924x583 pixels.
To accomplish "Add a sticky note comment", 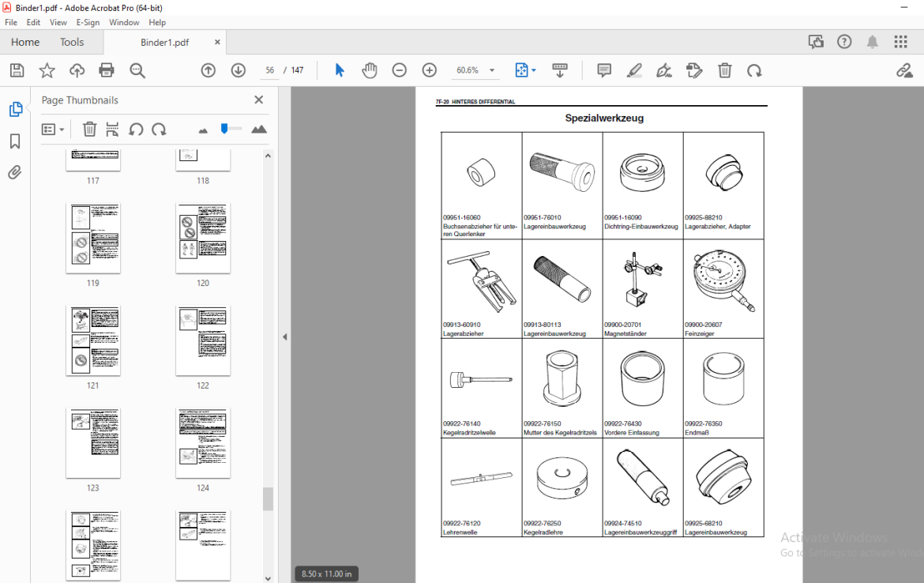I will 604,71.
